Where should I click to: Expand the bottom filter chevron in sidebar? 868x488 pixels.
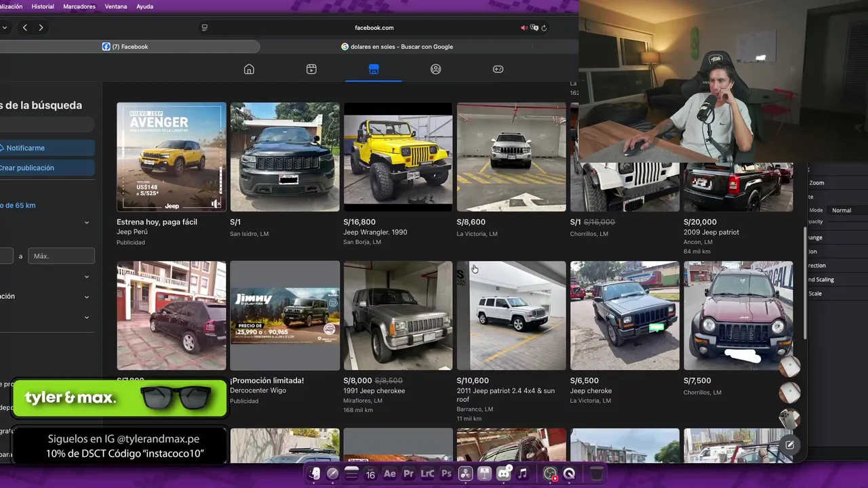pyautogui.click(x=87, y=317)
